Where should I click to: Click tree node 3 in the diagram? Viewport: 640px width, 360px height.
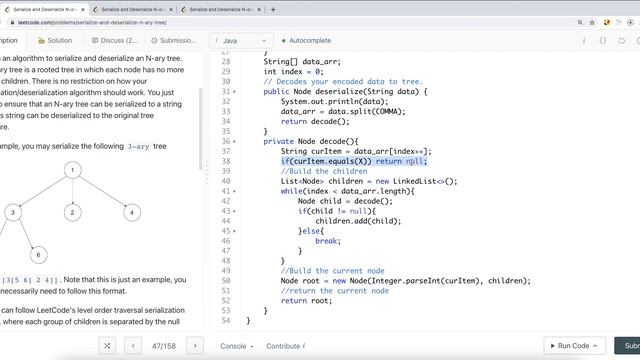point(13,212)
